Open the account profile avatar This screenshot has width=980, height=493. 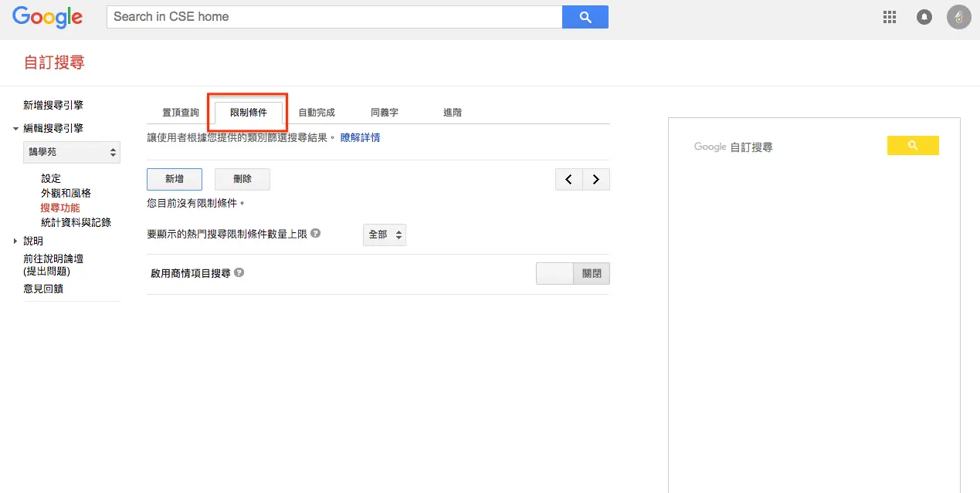[959, 17]
